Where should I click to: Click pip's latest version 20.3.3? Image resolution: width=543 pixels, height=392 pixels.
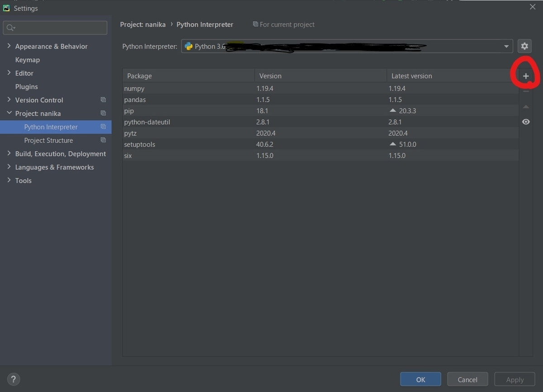click(408, 111)
